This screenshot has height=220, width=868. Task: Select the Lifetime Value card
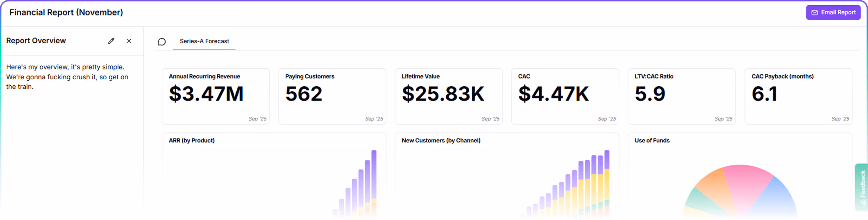point(449,96)
